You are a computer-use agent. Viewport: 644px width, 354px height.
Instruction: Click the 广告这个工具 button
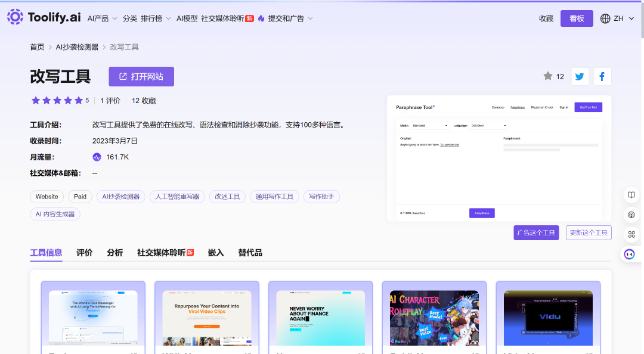click(x=536, y=232)
